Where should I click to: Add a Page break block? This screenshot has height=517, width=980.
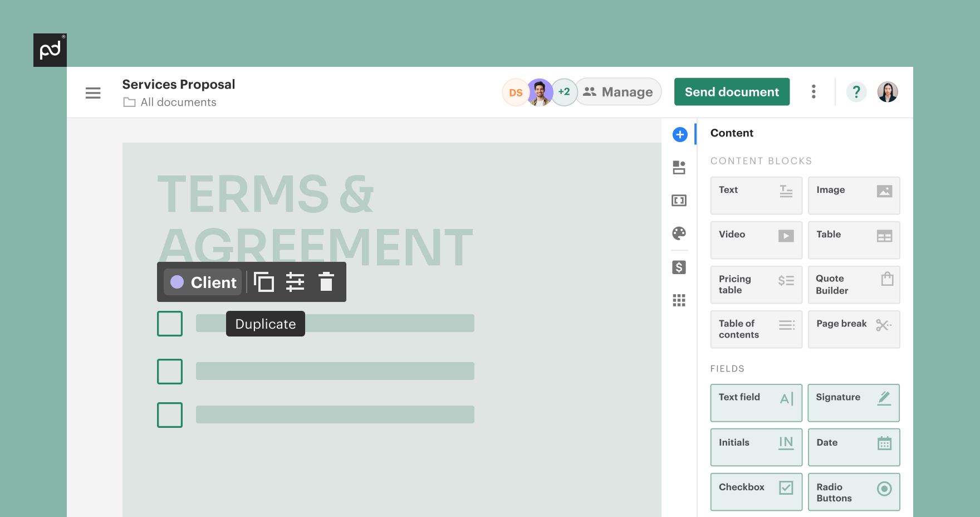click(854, 329)
